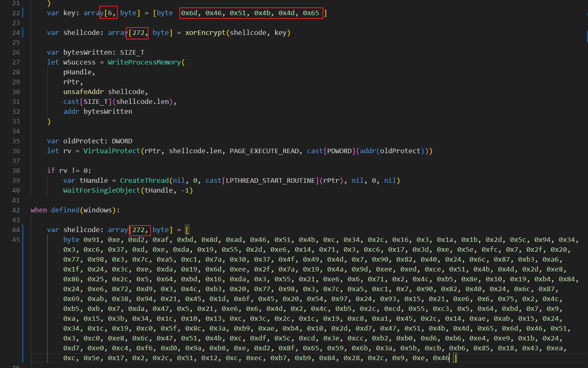Click 0x91, the first shellcode byte
The height and width of the screenshot is (368, 588).
[x=92, y=240]
